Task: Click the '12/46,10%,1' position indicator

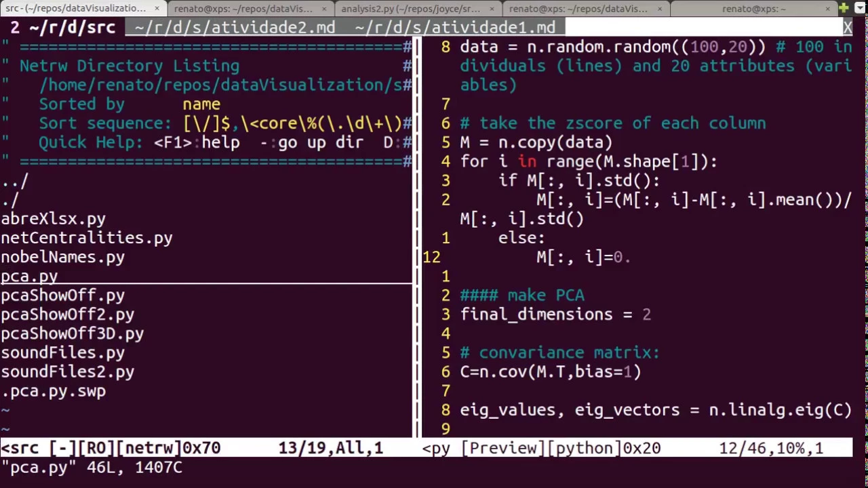Action: click(772, 448)
